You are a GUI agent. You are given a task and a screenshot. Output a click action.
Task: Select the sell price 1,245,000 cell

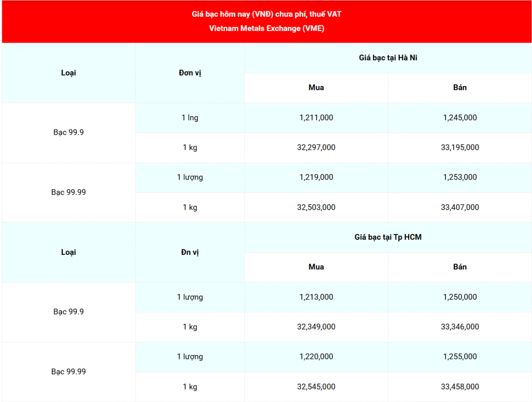[x=460, y=117]
